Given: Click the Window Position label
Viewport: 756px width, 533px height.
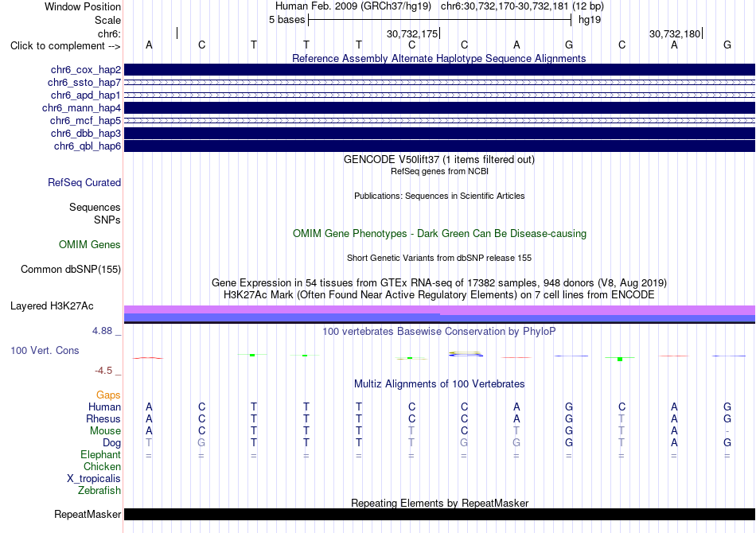Looking at the screenshot, I should pos(83,6).
